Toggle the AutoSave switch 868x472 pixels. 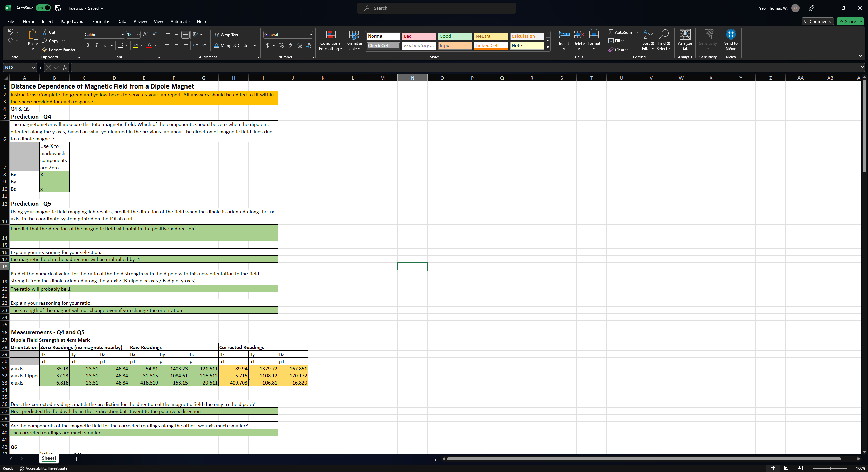(x=43, y=8)
